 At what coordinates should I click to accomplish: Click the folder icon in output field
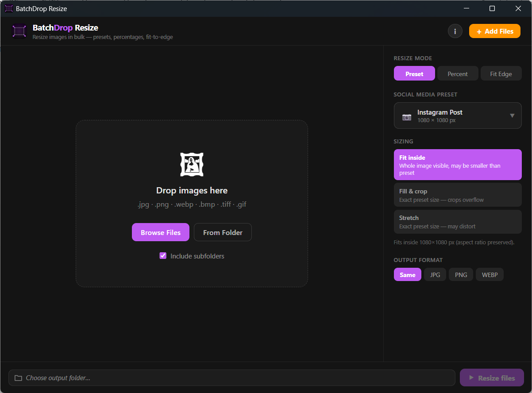tap(18, 378)
